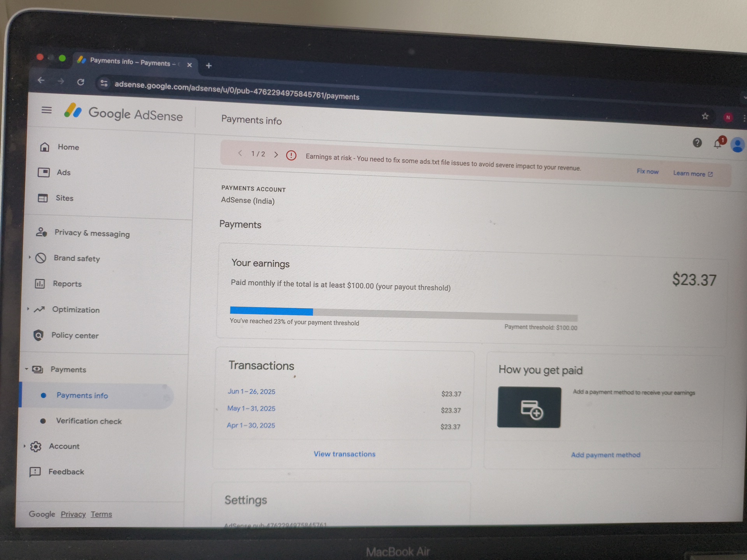Click the Privacy footer link
The height and width of the screenshot is (560, 747).
tap(73, 514)
